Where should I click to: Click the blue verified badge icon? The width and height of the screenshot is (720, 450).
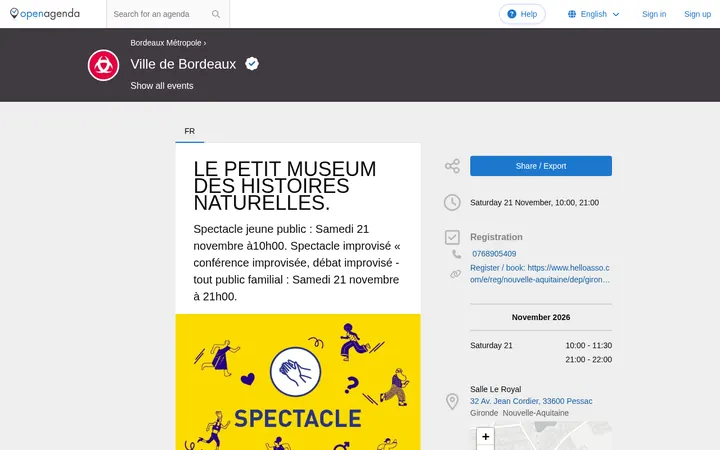(x=252, y=63)
